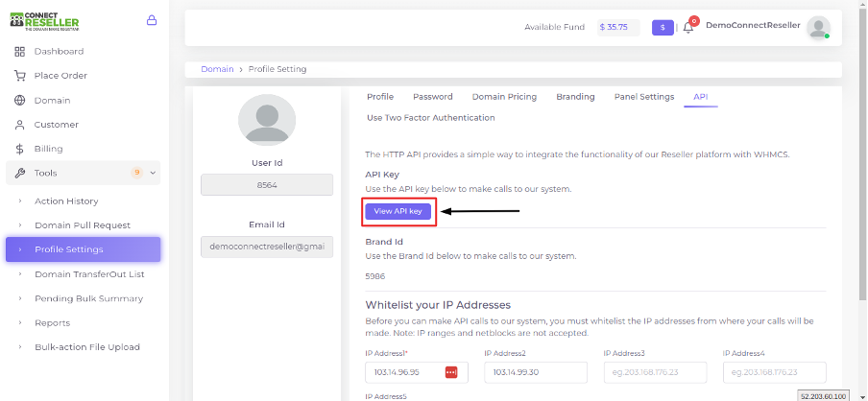
Task: Select Use Two Factor Authentication tab
Action: [x=430, y=118]
